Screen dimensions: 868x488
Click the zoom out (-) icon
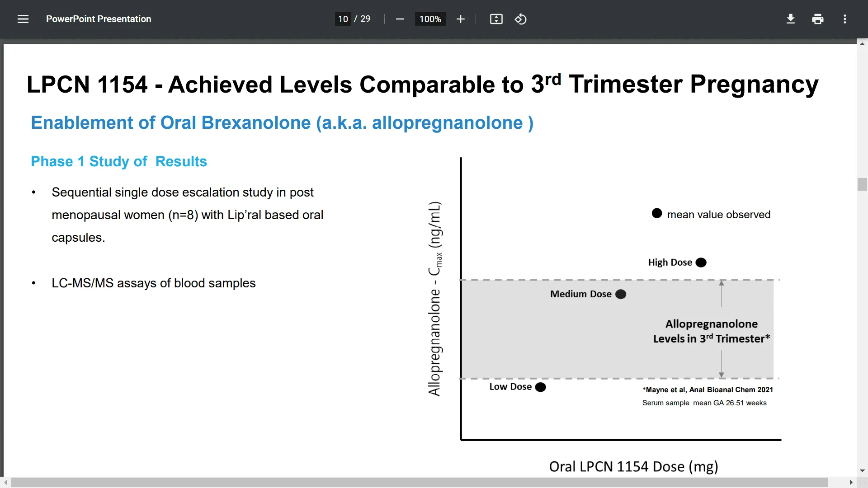coord(401,19)
